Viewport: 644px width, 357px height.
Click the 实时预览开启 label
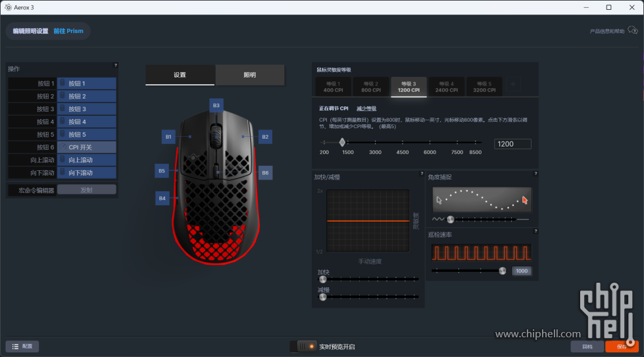coord(337,346)
